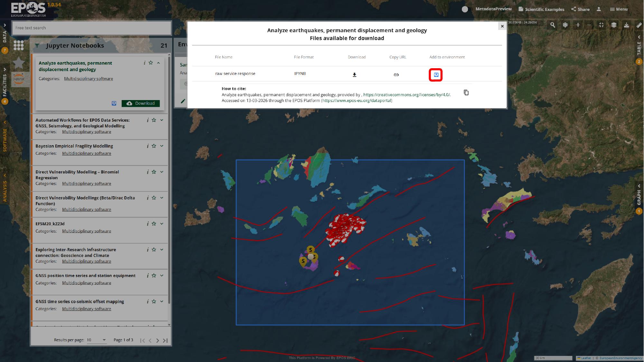Open info for Bayesian Empirical Fragility Modelling
The width and height of the screenshot is (644, 362).
pos(147,146)
